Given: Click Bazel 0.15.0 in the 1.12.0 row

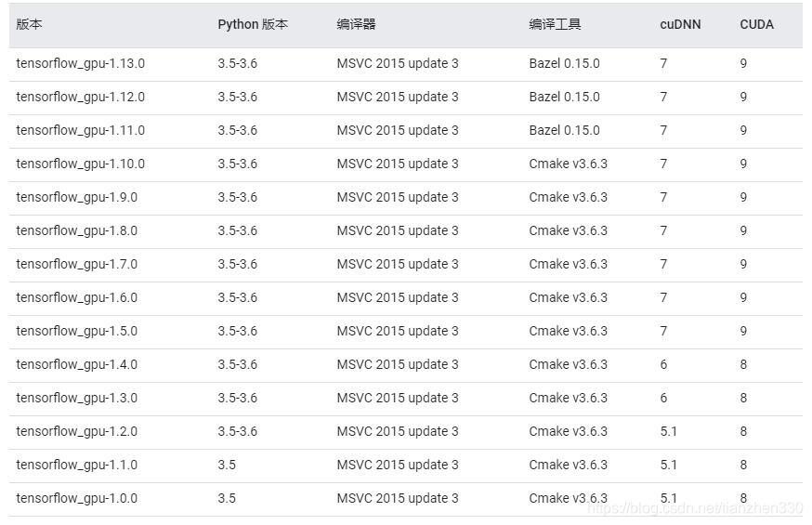Looking at the screenshot, I should pyautogui.click(x=564, y=98).
